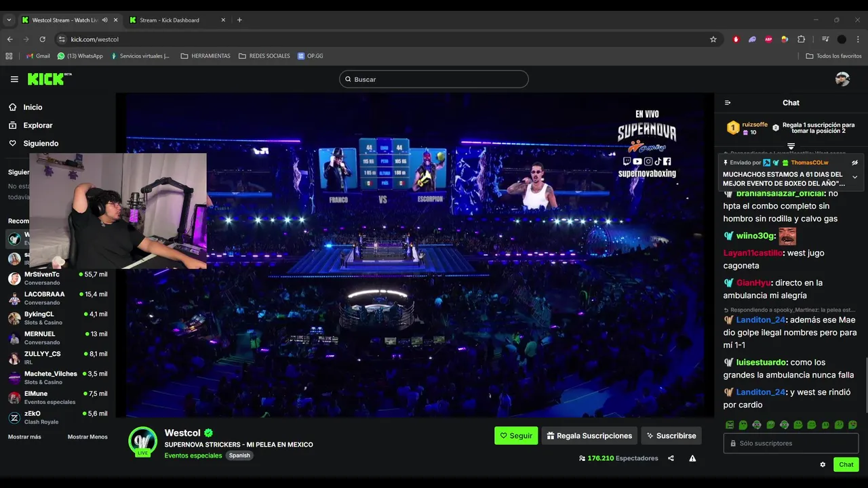The width and height of the screenshot is (868, 488).
Task: Expand the gift leaderboard handle under ruizsoffe
Action: pos(791,146)
